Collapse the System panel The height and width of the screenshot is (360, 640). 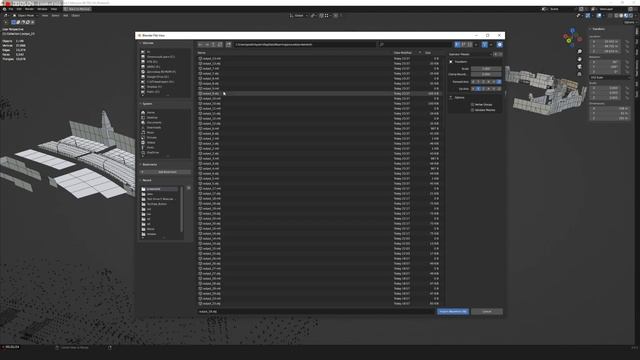tap(140, 104)
